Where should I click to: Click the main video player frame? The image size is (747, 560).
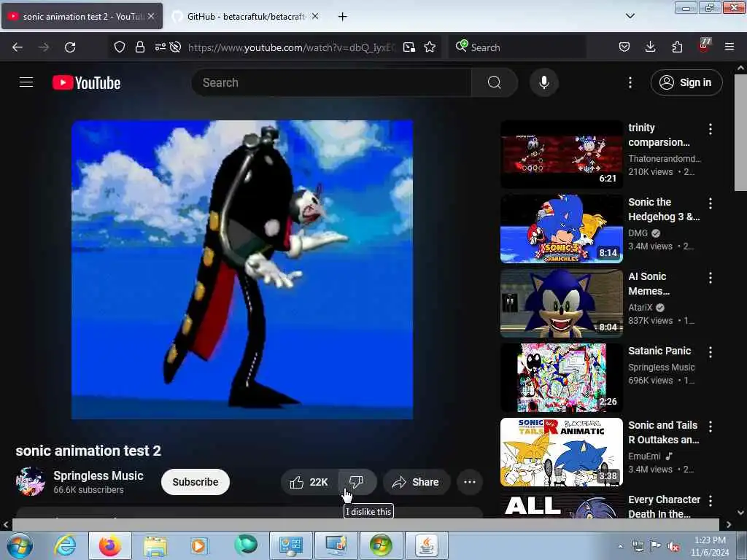(242, 270)
